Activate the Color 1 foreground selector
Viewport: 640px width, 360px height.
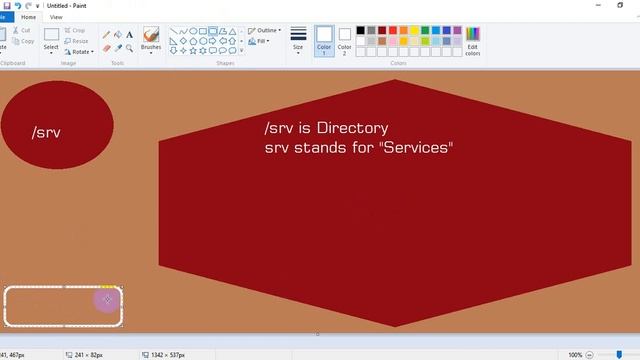point(324,41)
